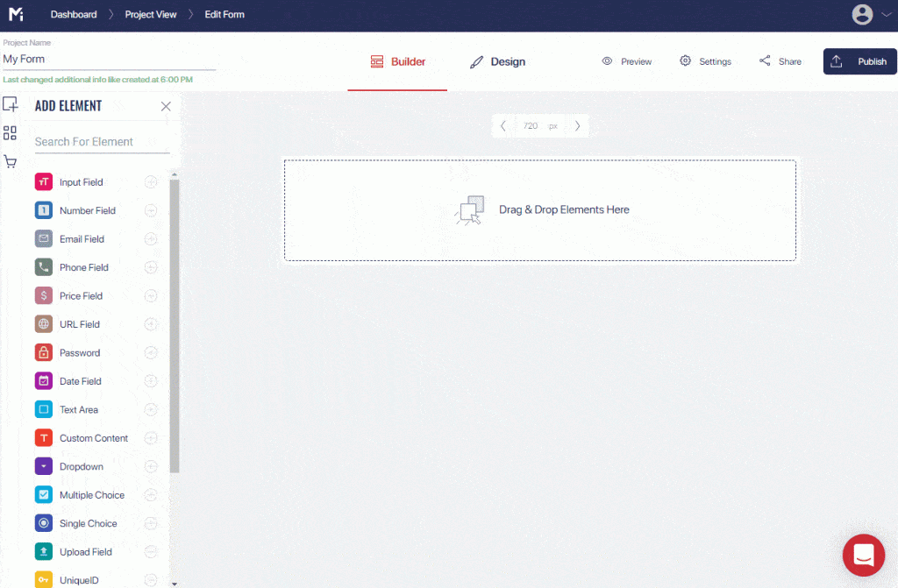Add Phone Field with its plus button
This screenshot has width=898, height=588.
pos(151,267)
